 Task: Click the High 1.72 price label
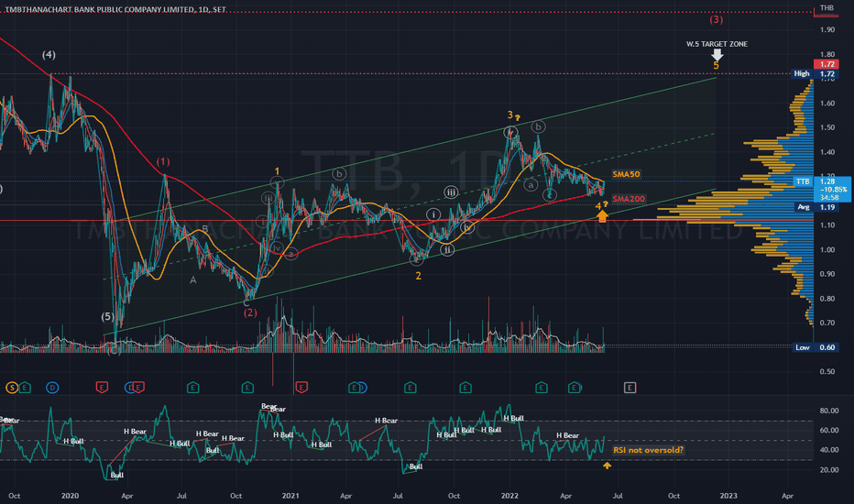[x=815, y=73]
